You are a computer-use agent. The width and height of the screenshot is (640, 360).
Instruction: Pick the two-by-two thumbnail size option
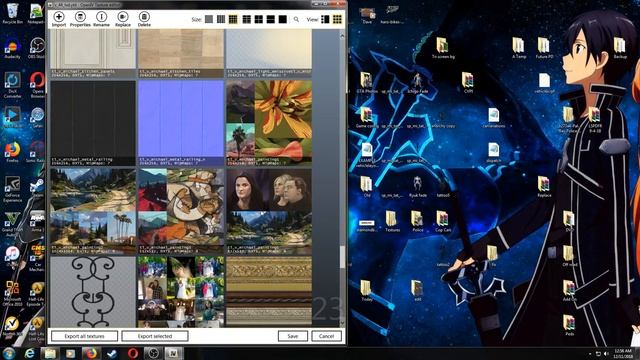[x=259, y=19]
